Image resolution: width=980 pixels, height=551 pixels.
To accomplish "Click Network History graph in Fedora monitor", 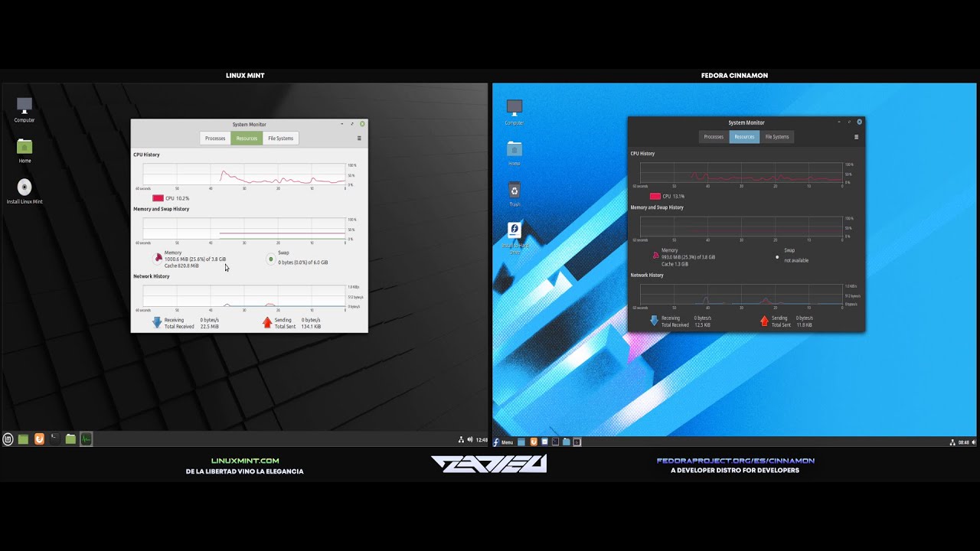I will [x=741, y=295].
